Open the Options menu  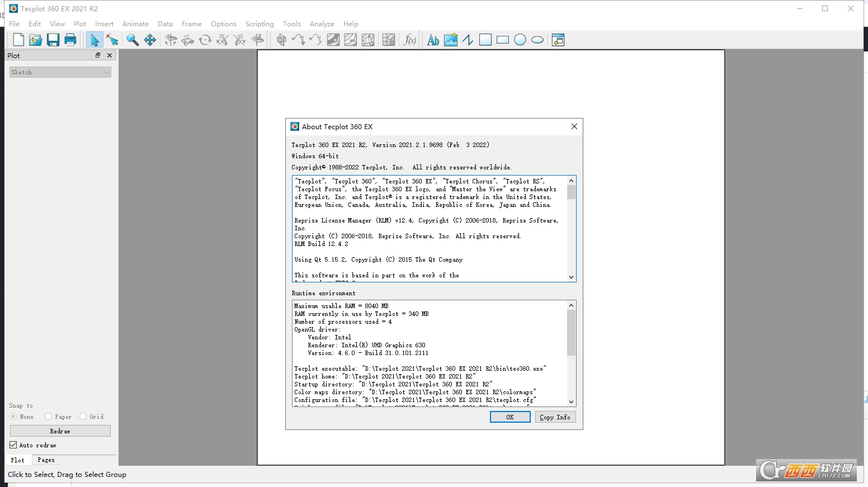223,24
